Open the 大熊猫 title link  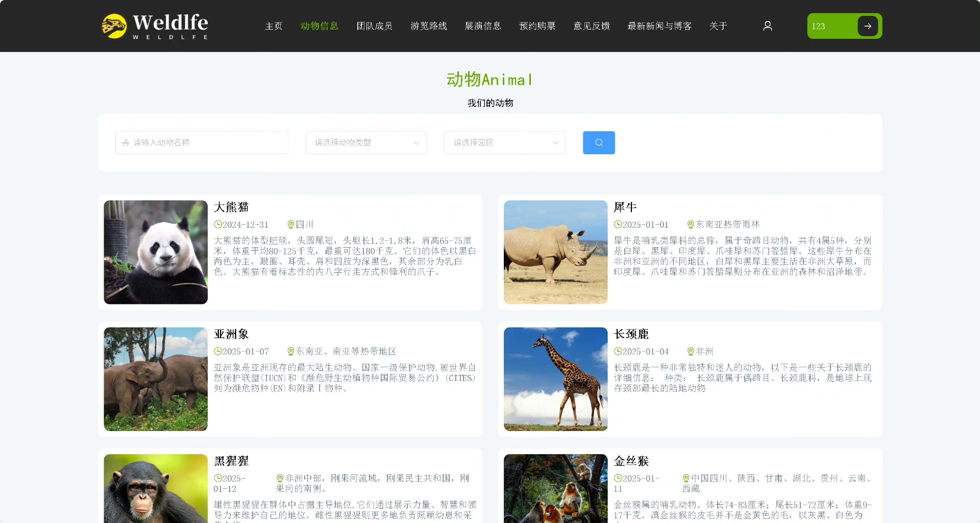tap(231, 207)
